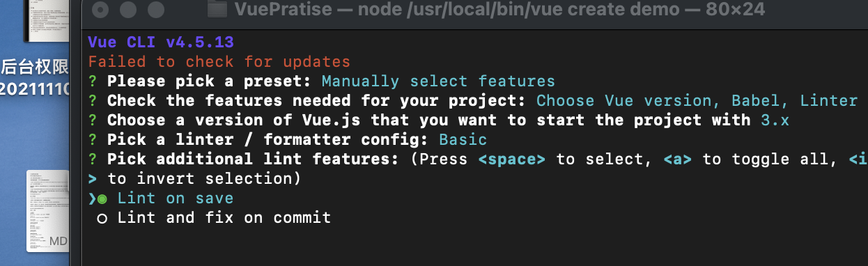Toggle the empty circle for Lint and fix on commit

click(102, 219)
